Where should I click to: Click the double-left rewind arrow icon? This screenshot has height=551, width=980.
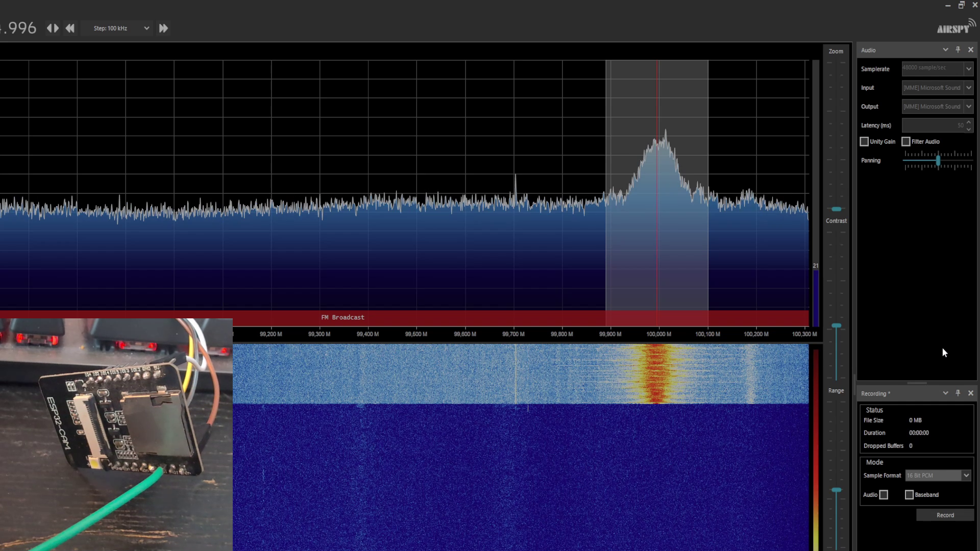pos(70,29)
